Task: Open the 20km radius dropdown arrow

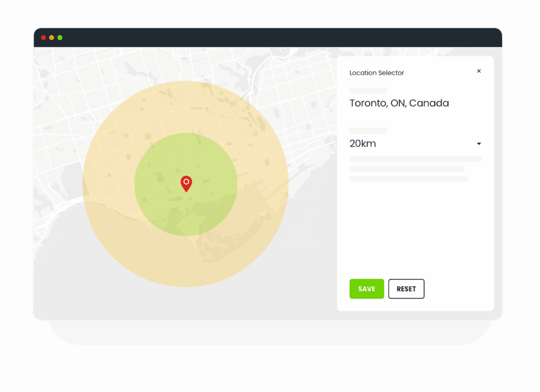Action: (479, 144)
